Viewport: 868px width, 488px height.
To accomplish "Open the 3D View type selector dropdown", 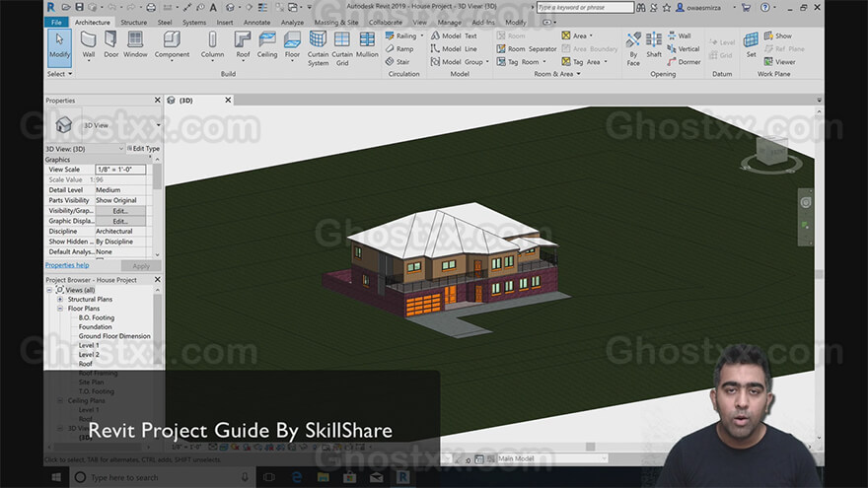I will (159, 125).
